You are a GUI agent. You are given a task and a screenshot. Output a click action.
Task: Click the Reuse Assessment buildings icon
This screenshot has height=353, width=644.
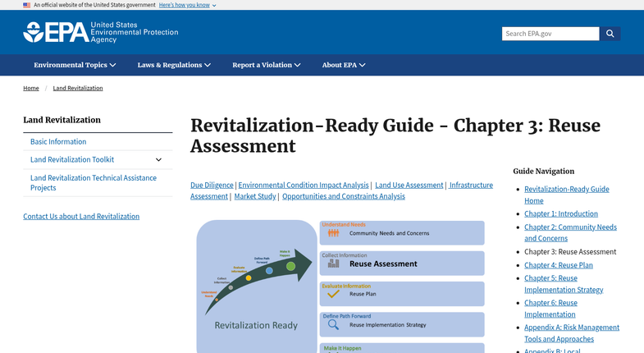click(334, 264)
